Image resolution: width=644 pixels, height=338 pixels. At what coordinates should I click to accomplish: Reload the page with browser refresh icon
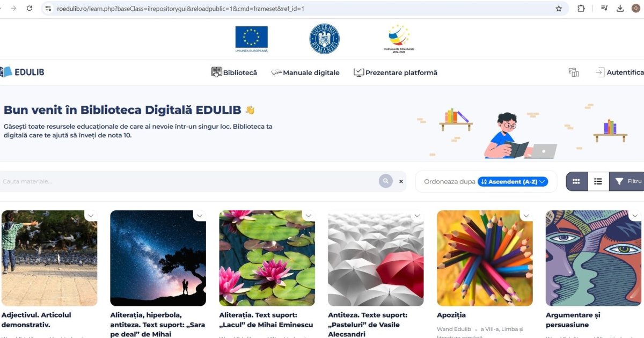coord(30,9)
